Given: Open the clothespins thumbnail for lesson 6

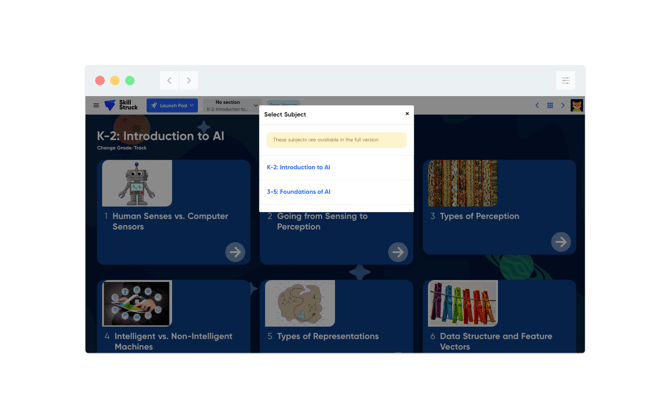Looking at the screenshot, I should point(462,304).
